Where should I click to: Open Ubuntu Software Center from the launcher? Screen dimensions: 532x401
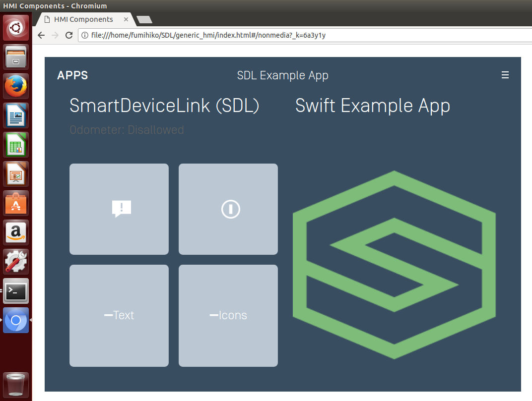tap(15, 203)
